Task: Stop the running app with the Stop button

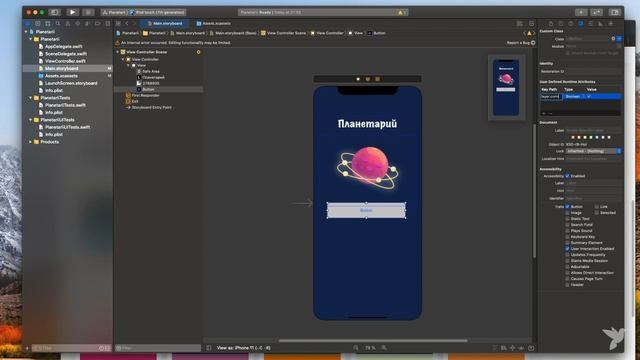Action: (x=88, y=12)
